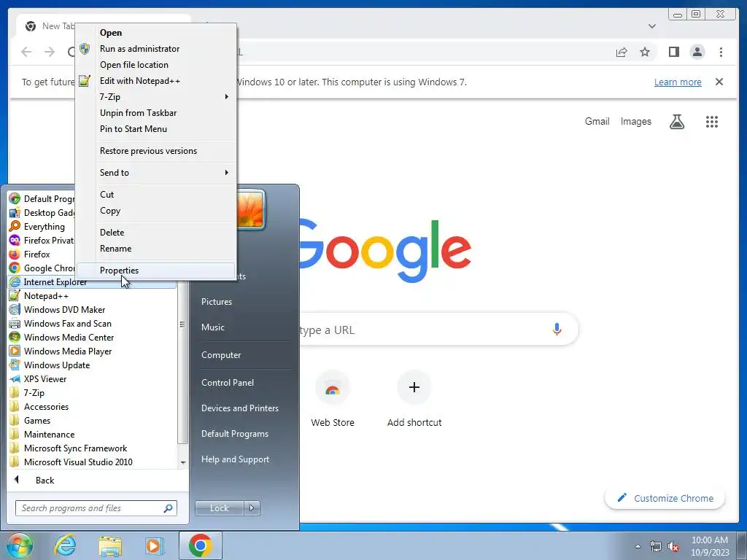The width and height of the screenshot is (747, 560).
Task: Open Devices and Printers
Action: pyautogui.click(x=239, y=408)
